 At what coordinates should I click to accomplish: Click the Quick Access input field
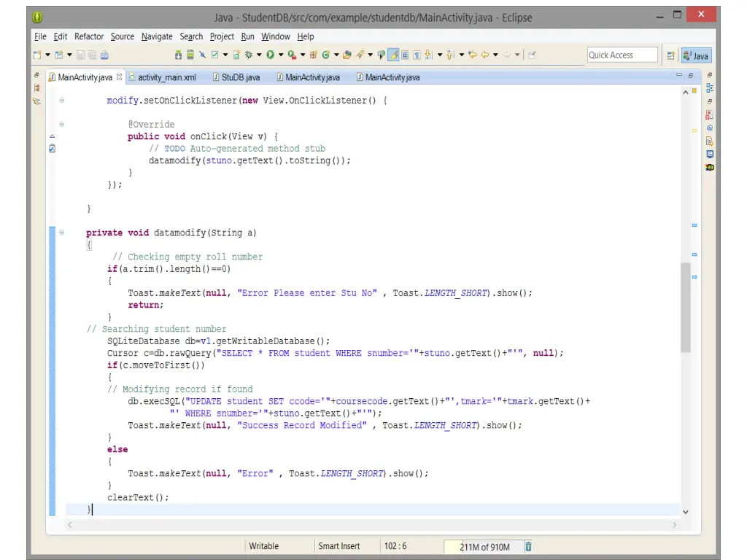click(622, 55)
